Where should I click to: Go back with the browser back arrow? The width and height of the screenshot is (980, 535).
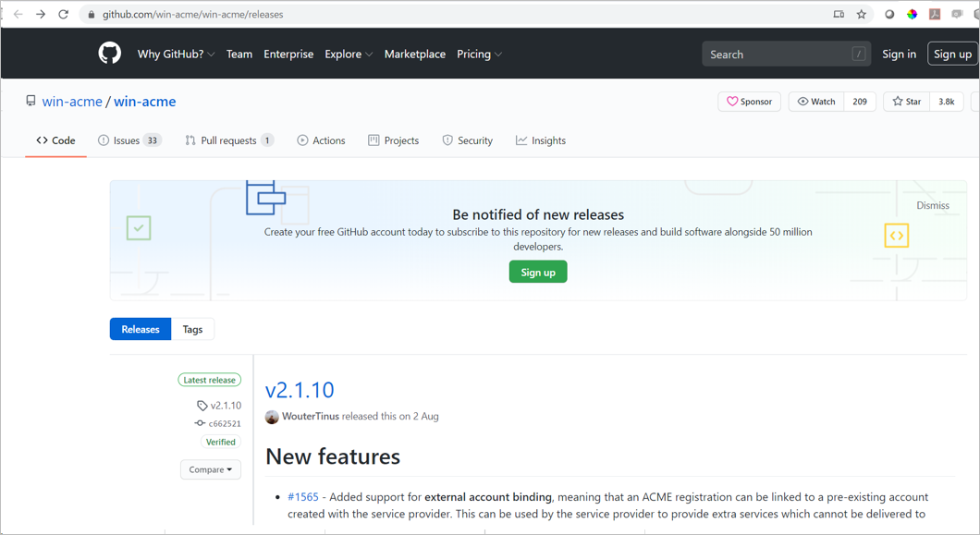tap(18, 15)
